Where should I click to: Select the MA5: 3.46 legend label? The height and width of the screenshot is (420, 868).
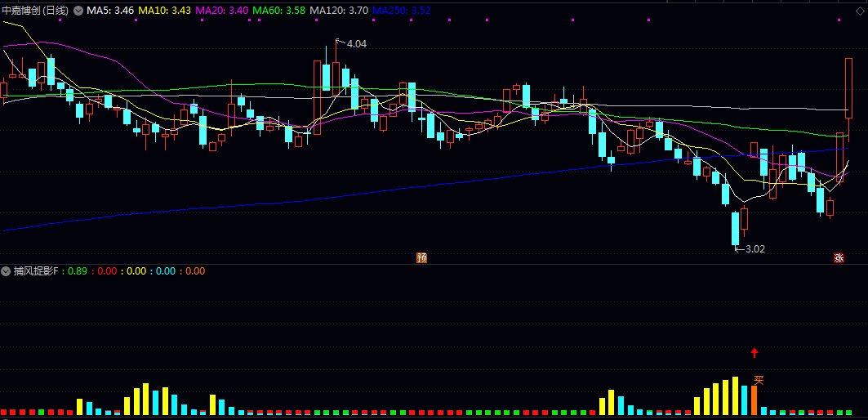(110, 10)
